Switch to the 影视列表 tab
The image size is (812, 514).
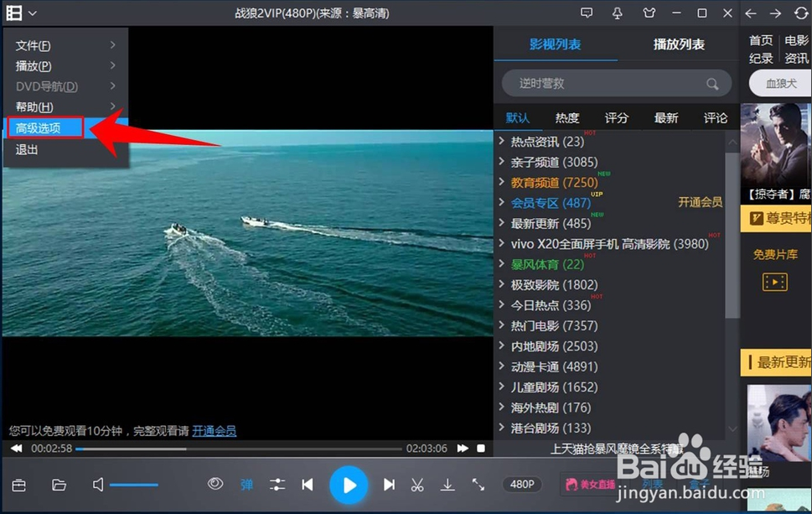tap(555, 44)
